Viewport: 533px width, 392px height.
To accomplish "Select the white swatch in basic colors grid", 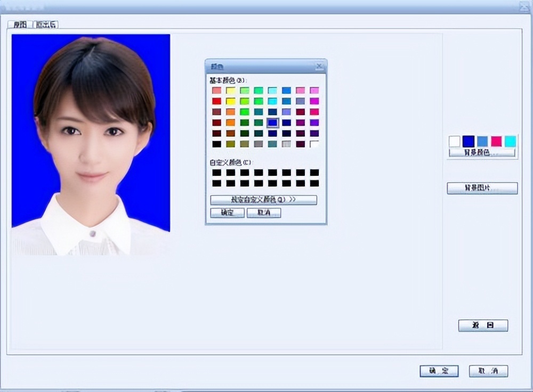I will point(314,144).
